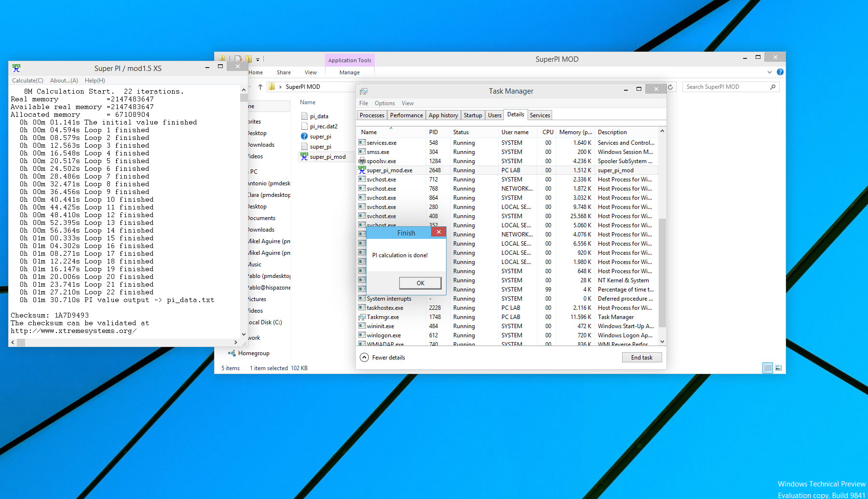Click the End task button
Screen dimensions: 868x499
[641, 358]
